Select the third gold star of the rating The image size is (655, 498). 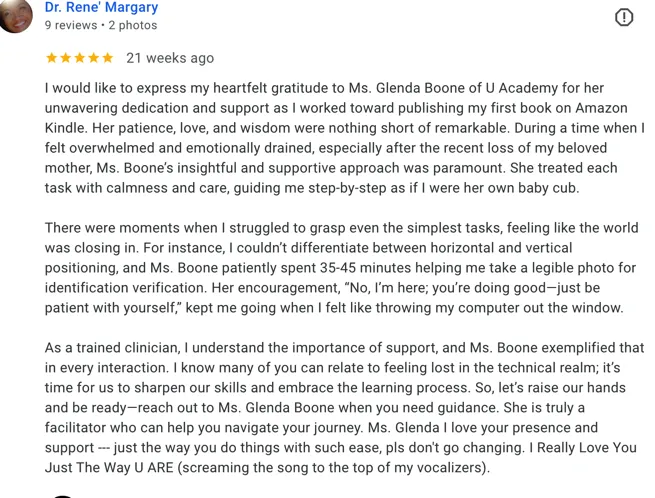(79, 58)
